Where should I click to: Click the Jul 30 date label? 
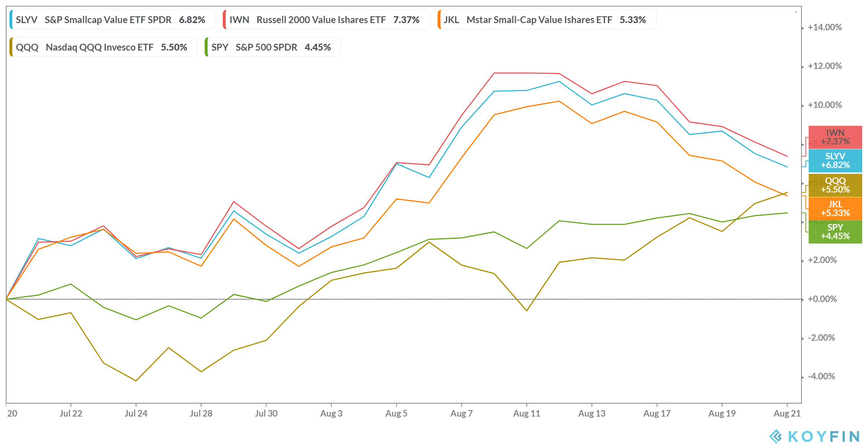tap(266, 413)
